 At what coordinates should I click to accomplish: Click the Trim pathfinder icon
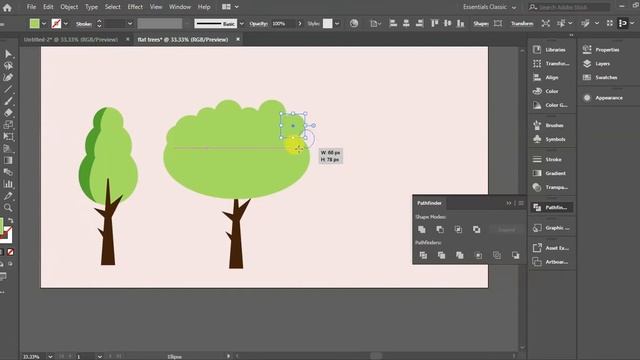tap(441, 255)
